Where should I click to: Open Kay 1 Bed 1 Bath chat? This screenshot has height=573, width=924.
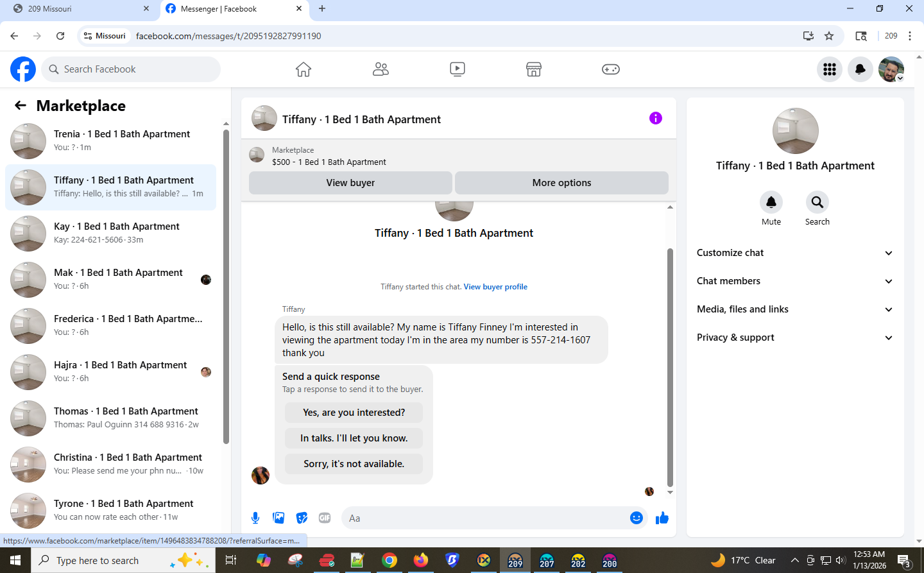(110, 234)
